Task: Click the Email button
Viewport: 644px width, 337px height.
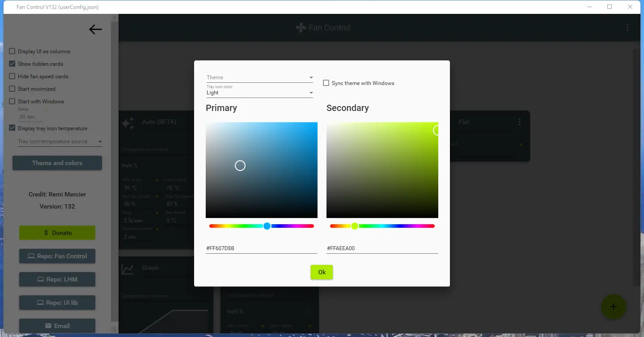Action: tap(57, 326)
